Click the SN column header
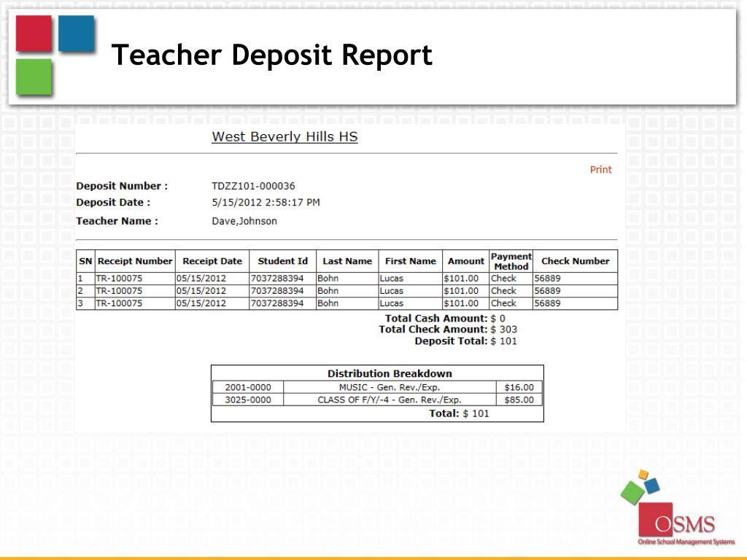The height and width of the screenshot is (560, 747). pos(85,261)
